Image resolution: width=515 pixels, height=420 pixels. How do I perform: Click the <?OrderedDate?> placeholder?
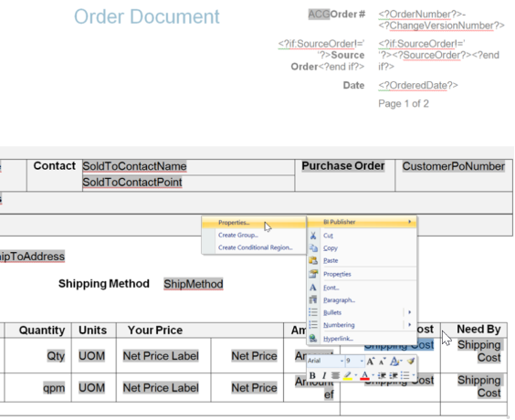coord(418,86)
